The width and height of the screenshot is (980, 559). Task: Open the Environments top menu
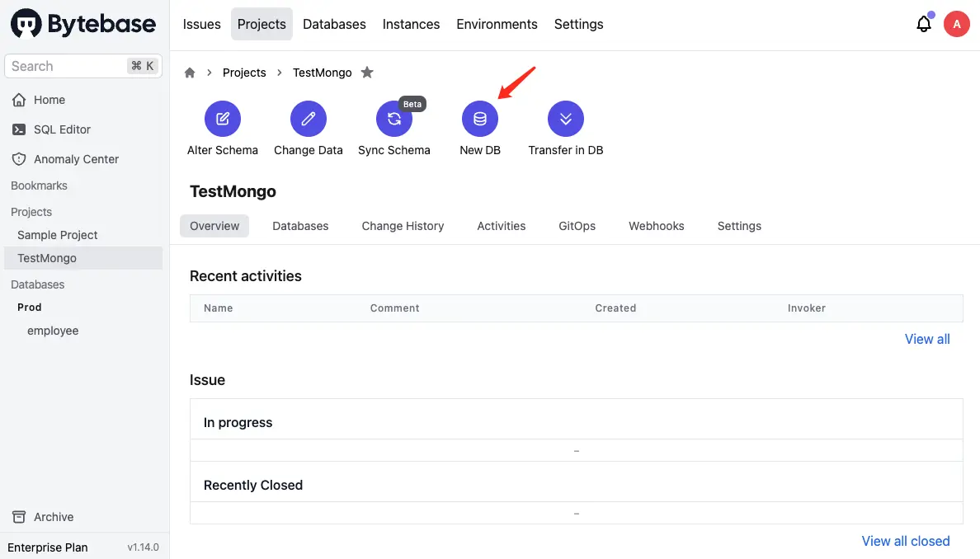497,25
